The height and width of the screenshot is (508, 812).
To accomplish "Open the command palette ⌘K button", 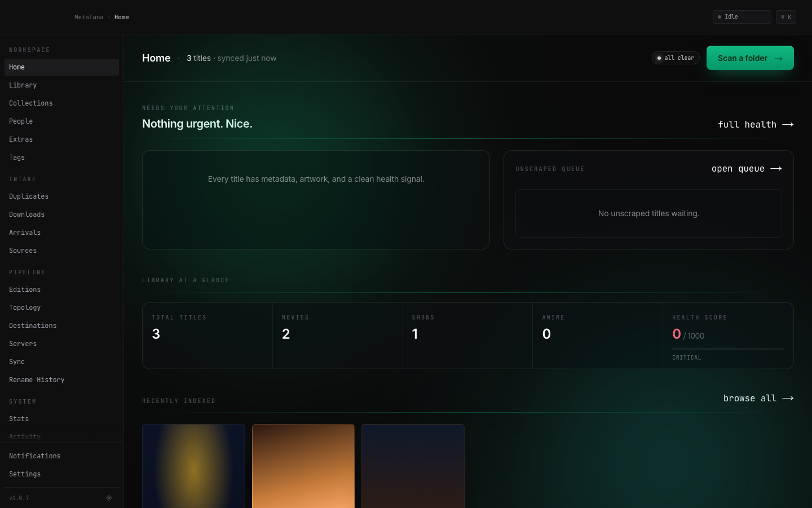I will pyautogui.click(x=786, y=17).
